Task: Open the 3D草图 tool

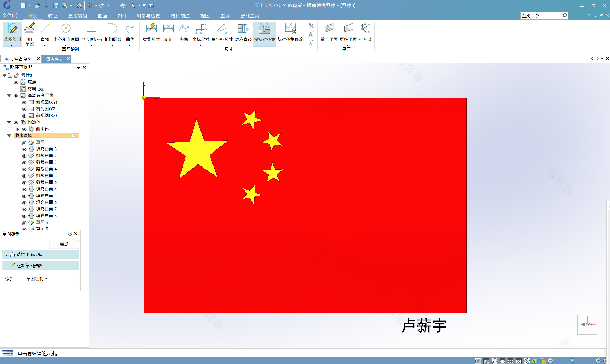Action: tap(29, 34)
